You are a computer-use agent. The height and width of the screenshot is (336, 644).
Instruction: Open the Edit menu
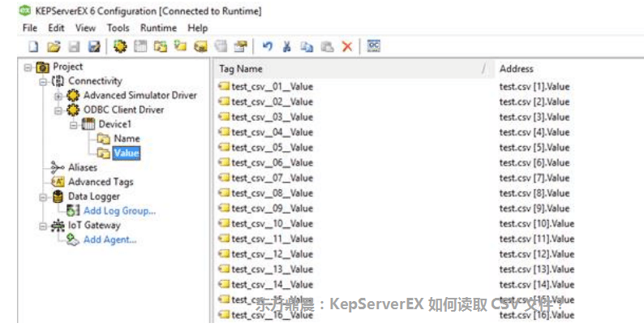pyautogui.click(x=56, y=28)
